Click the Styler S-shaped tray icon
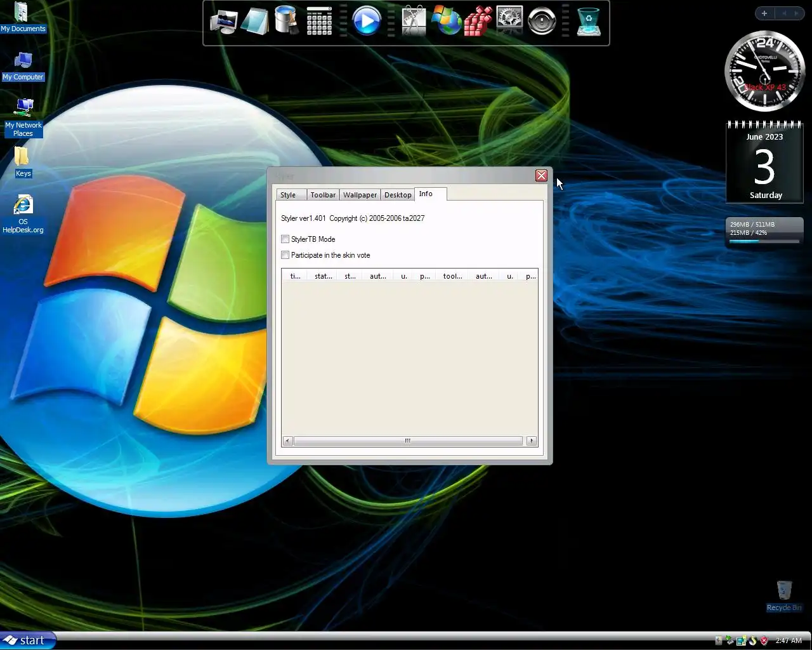The width and height of the screenshot is (812, 650). 752,640
